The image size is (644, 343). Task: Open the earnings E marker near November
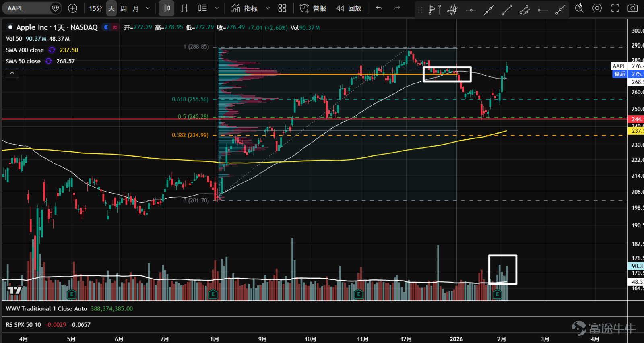358,294
